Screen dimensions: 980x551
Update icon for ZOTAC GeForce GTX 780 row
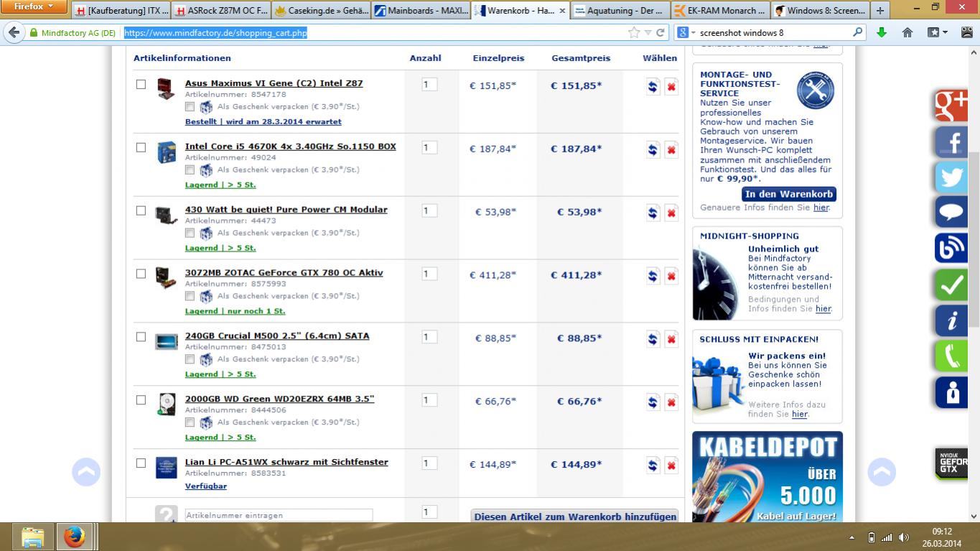pyautogui.click(x=653, y=276)
